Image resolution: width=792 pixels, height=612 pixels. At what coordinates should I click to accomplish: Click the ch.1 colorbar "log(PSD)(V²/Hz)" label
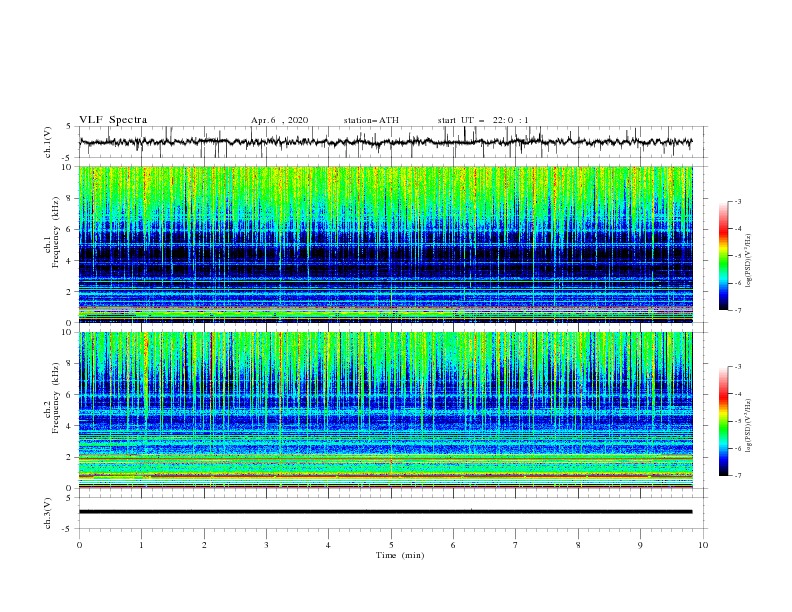coord(749,261)
